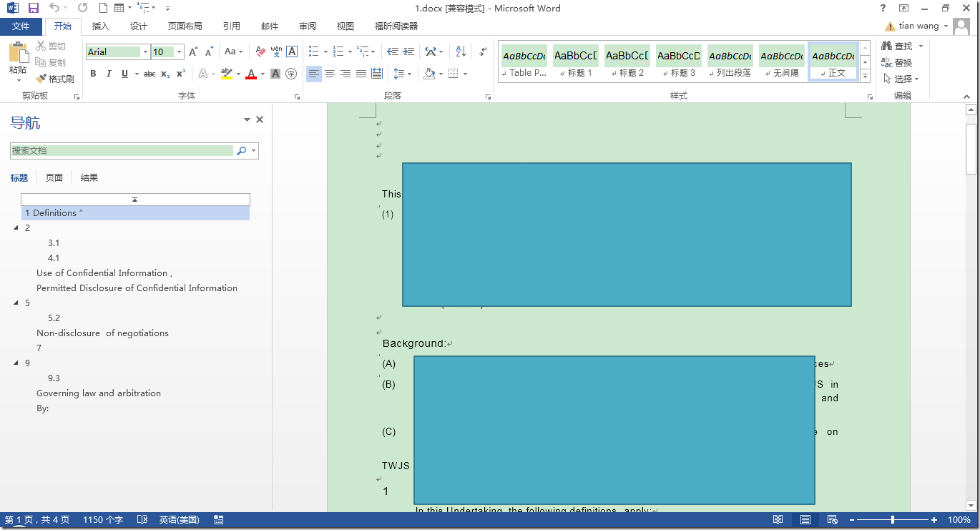Toggle italic formatting

109,74
